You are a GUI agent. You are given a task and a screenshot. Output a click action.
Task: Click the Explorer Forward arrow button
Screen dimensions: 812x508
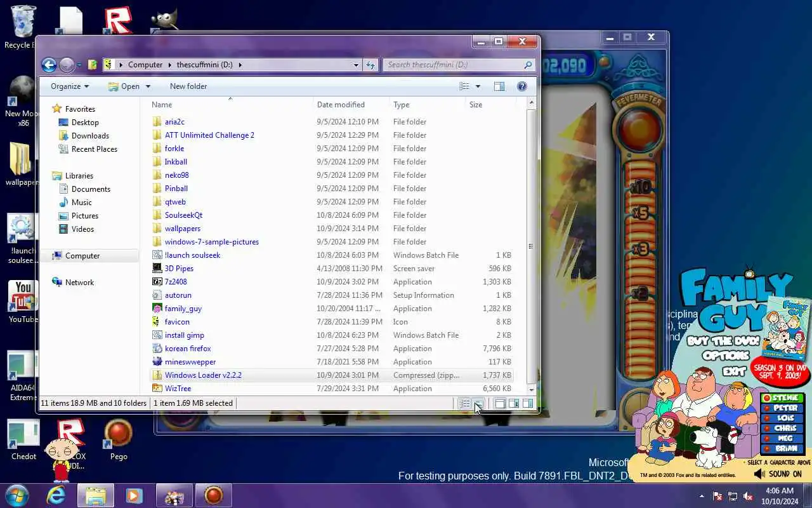pos(67,65)
